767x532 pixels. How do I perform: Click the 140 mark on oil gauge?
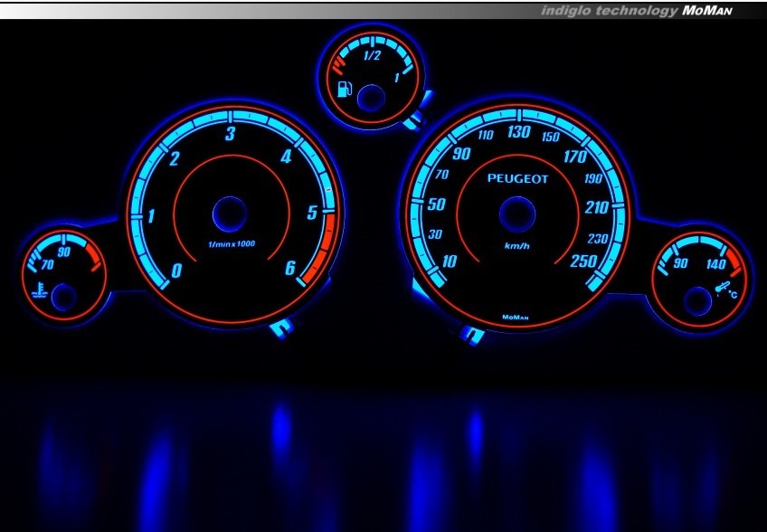[x=717, y=265]
